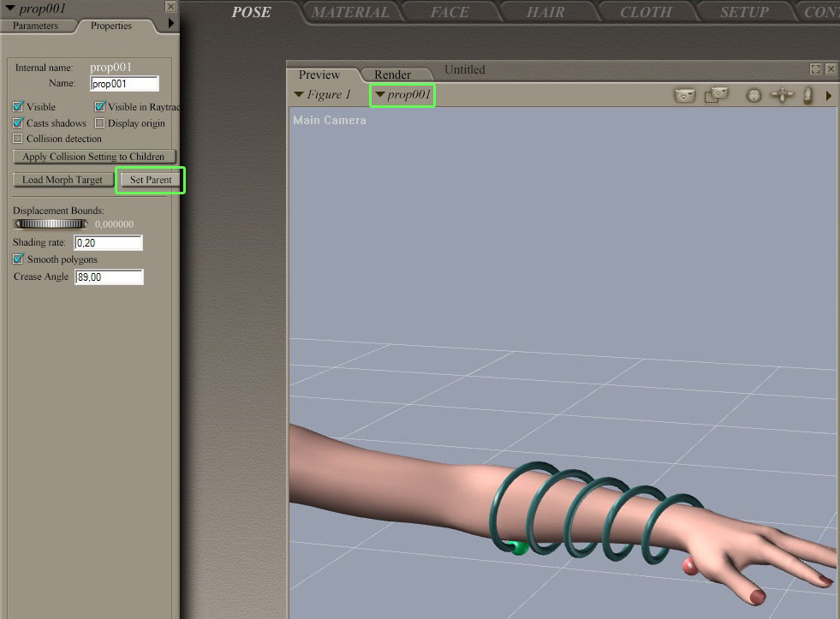Click the round icon left of the arrows
Screen dimensions: 840x619
pyautogui.click(x=754, y=96)
